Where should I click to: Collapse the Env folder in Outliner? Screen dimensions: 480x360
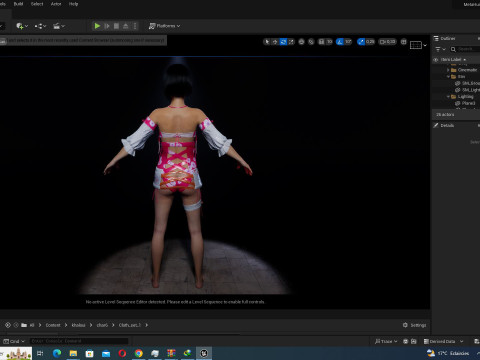(x=448, y=77)
